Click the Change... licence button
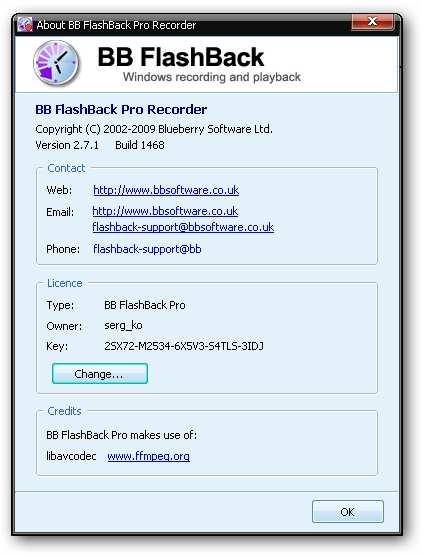This screenshot has height=555, width=422. click(100, 373)
